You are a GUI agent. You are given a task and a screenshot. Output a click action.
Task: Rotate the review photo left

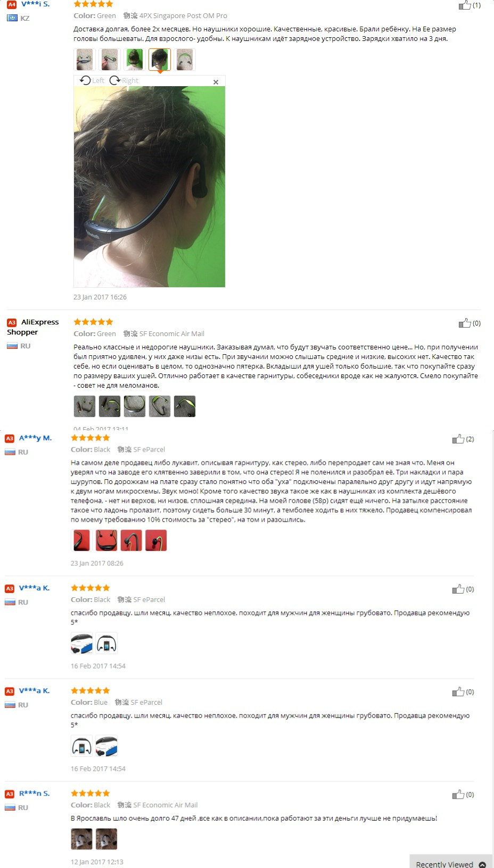tap(92, 80)
